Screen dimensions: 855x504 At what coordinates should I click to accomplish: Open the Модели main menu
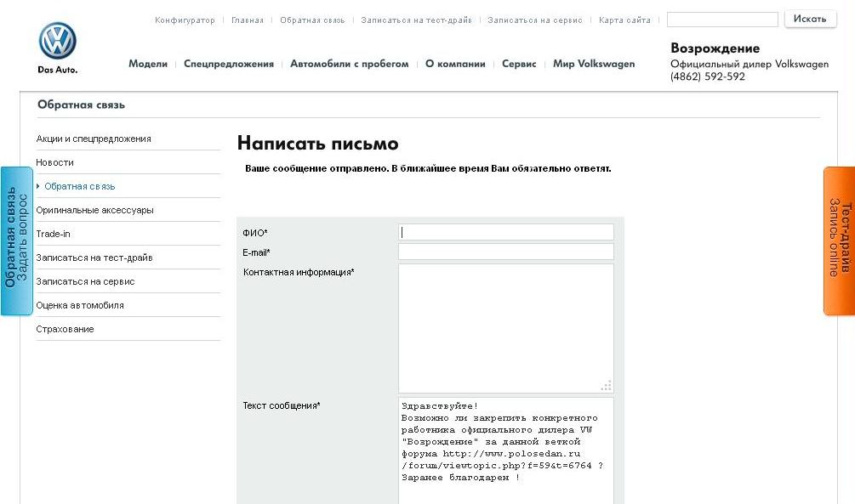(148, 64)
